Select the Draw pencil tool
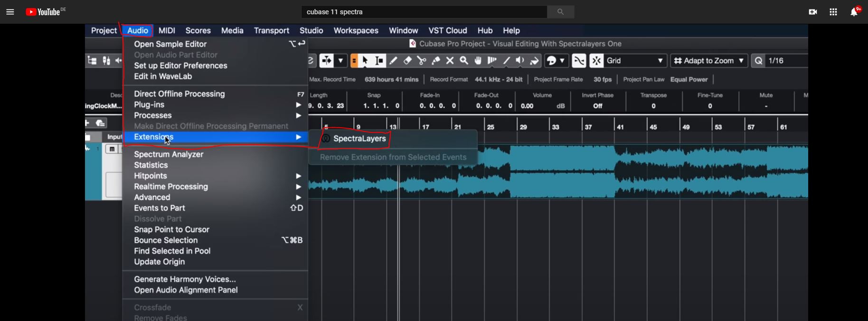868x321 pixels. click(x=393, y=61)
